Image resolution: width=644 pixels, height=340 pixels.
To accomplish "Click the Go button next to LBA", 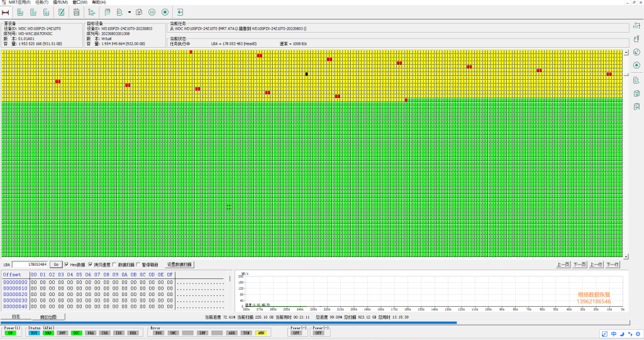I will tap(56, 265).
